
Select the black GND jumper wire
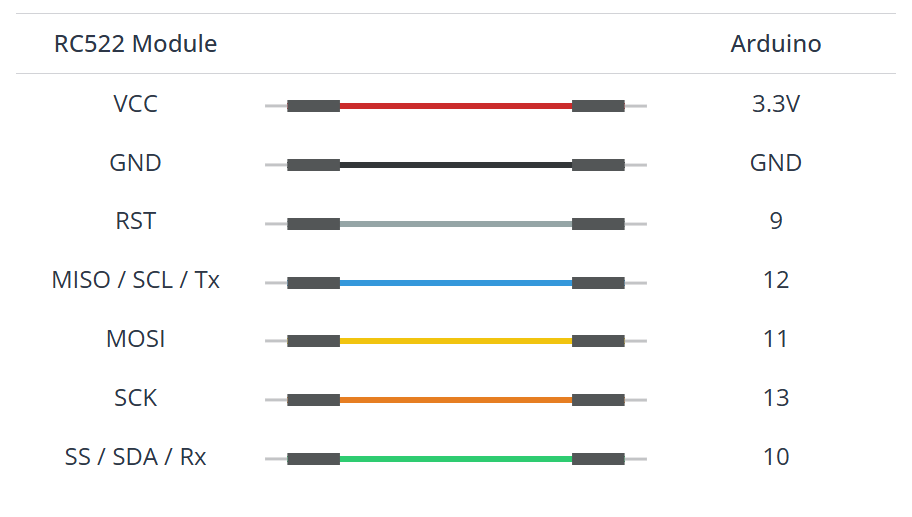point(456,164)
